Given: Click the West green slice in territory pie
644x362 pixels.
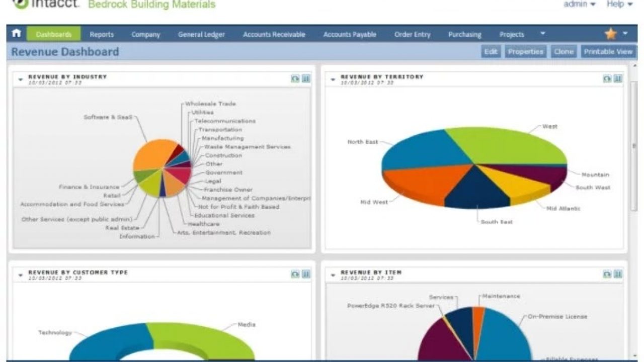Looking at the screenshot, I should coord(508,146).
